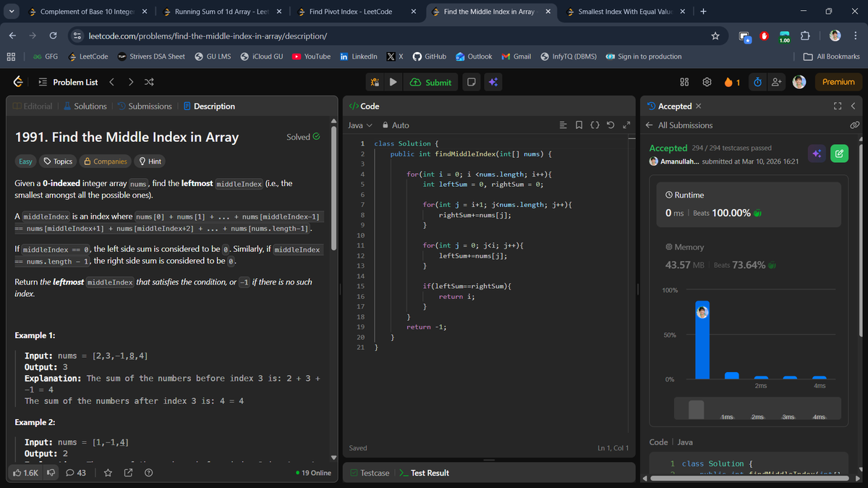This screenshot has width=868, height=488.
Task: Select the Description tab
Action: (209, 106)
